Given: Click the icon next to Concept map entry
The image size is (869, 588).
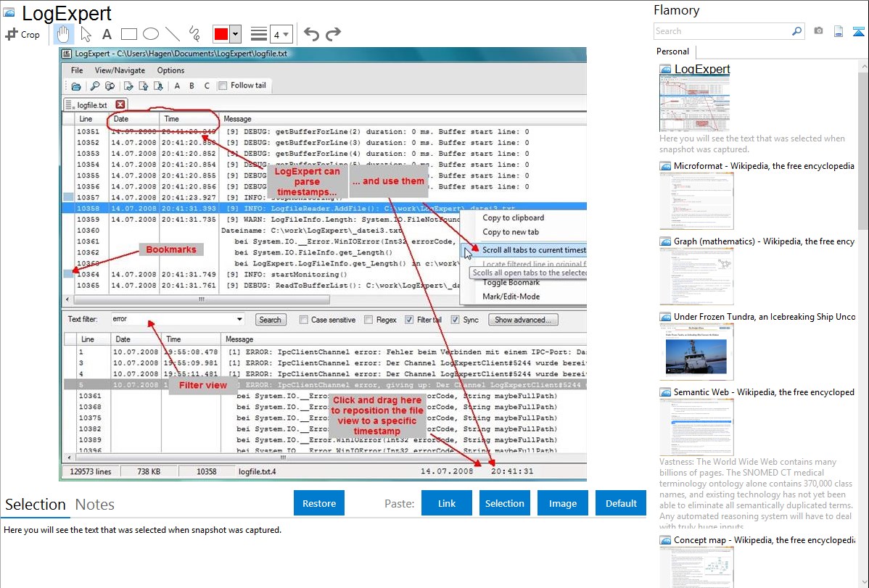Looking at the screenshot, I should coord(665,540).
